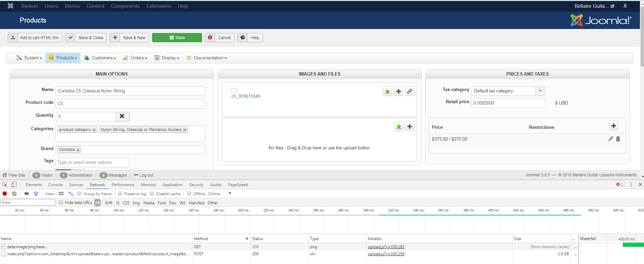Screen dimensions: 644x264
Task: Expand the Customers dropdown menu
Action: tap(100, 58)
